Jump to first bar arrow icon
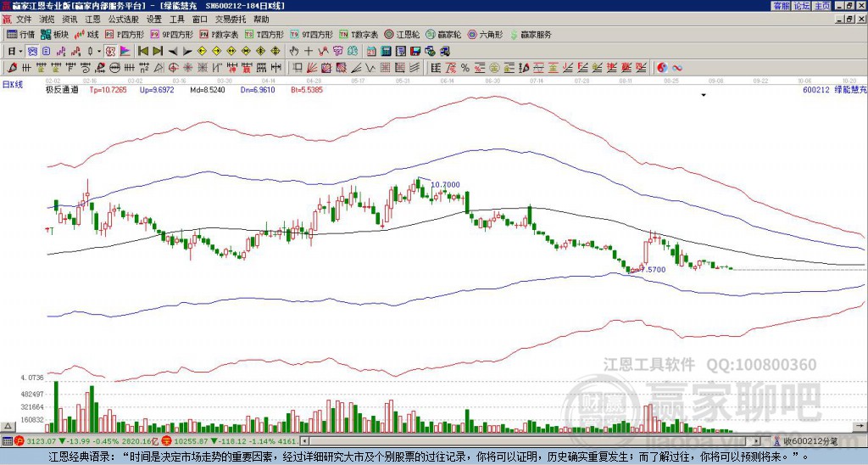 click(142, 51)
